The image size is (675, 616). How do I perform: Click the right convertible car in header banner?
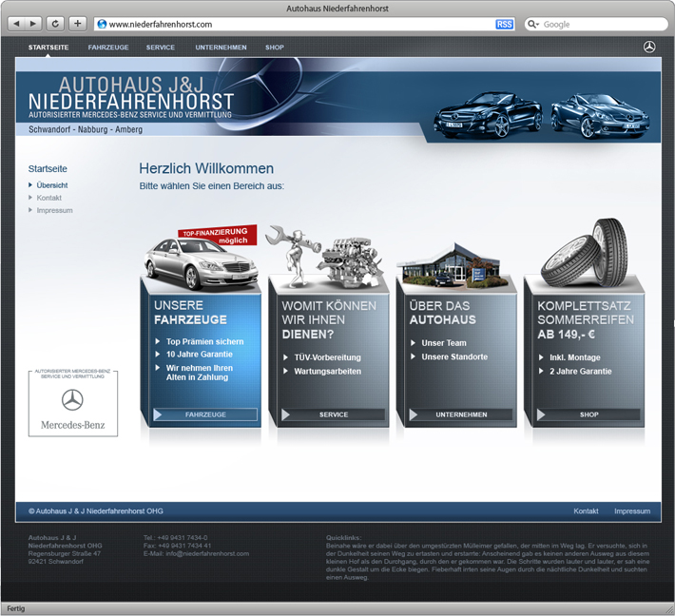pos(600,115)
